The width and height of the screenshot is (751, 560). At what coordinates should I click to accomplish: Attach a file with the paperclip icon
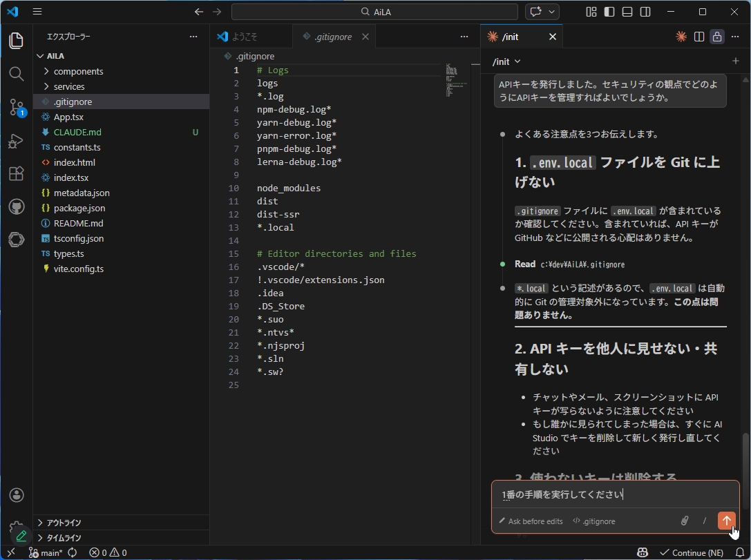[x=684, y=521]
